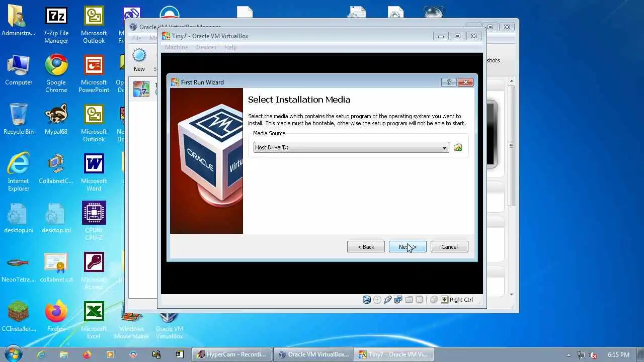
Task: Click the hard disk activity status icon
Action: tap(367, 300)
